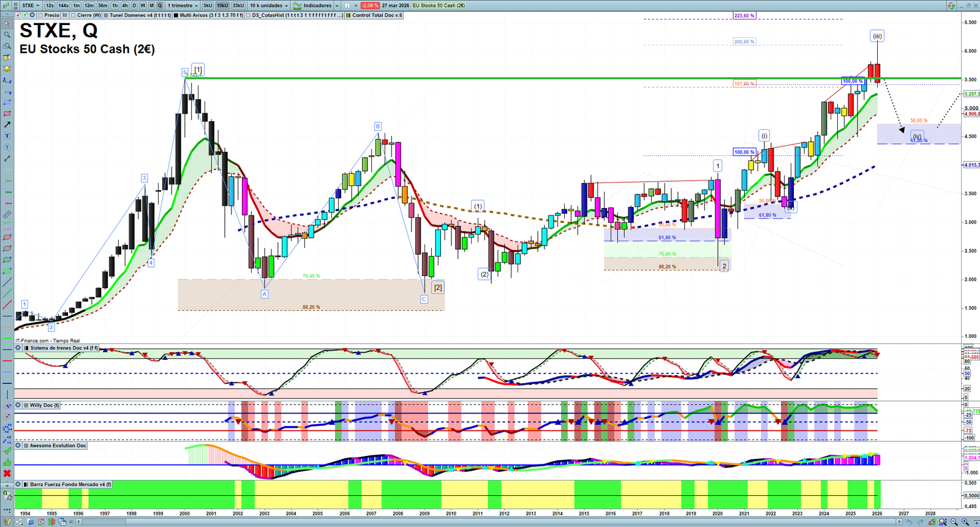Select the 12s timeframe
The width and height of the screenshot is (980, 527).
pos(50,6)
